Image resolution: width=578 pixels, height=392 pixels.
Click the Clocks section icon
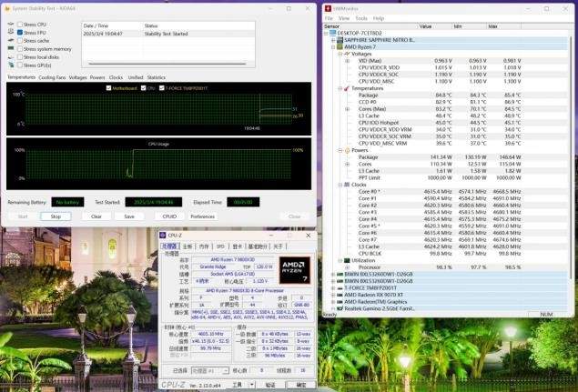pos(347,185)
